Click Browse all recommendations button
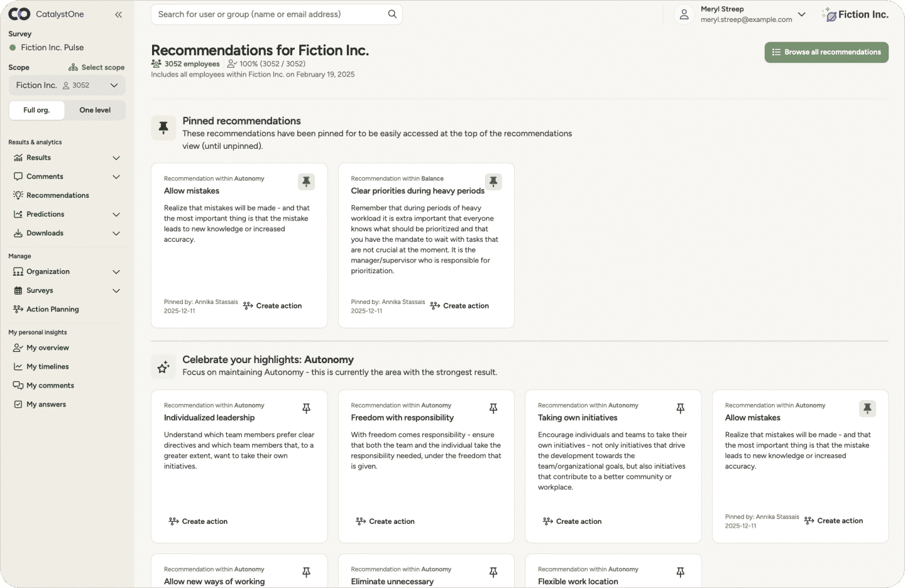 pos(826,52)
